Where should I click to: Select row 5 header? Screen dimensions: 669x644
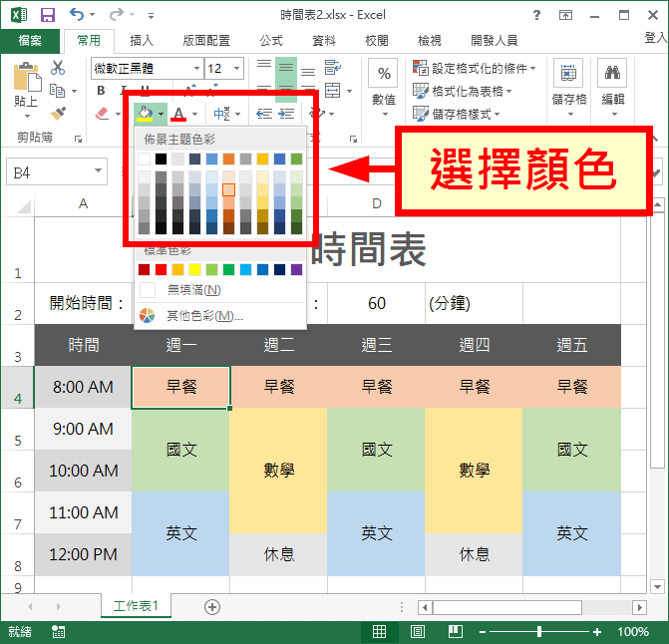(x=18, y=429)
